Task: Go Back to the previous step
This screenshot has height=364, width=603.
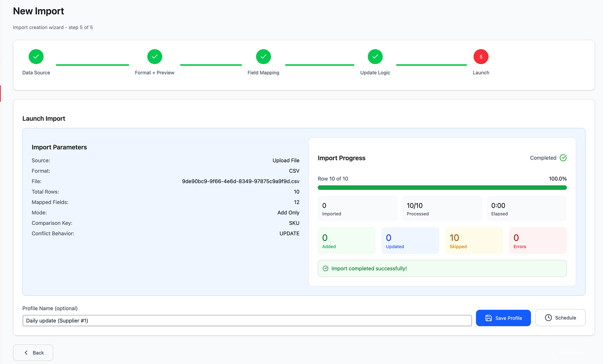Action: 33,353
